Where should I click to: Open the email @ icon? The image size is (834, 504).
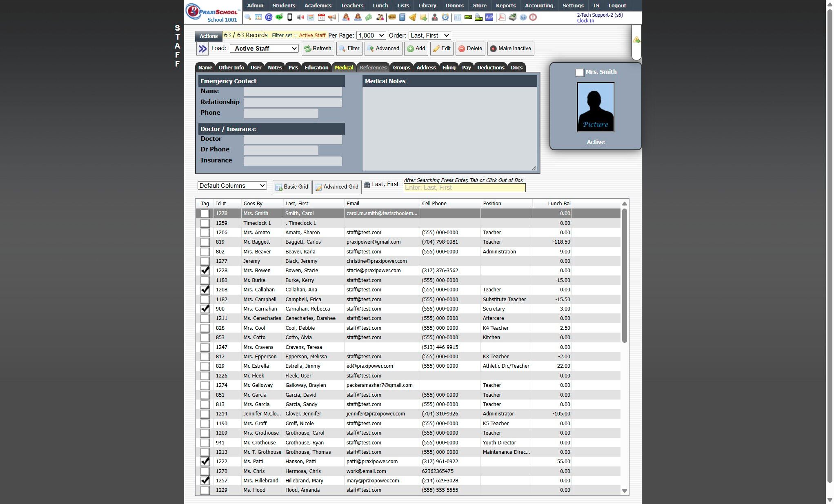click(x=269, y=17)
